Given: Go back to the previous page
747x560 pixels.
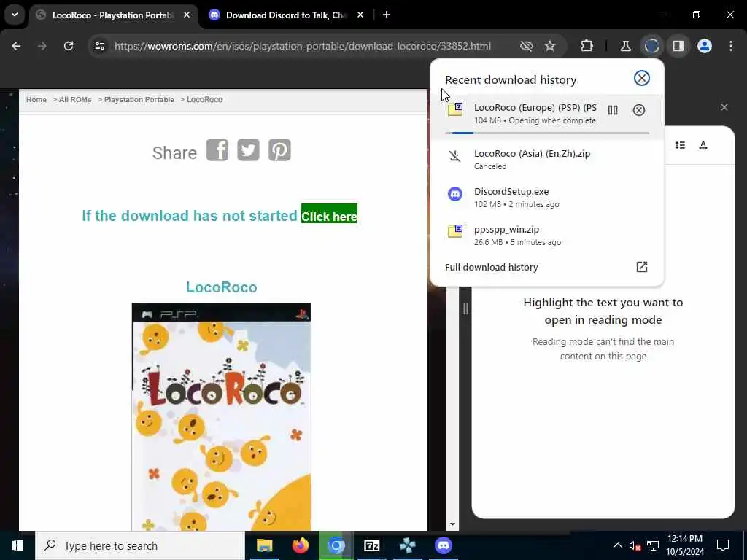Looking at the screenshot, I should pyautogui.click(x=16, y=46).
